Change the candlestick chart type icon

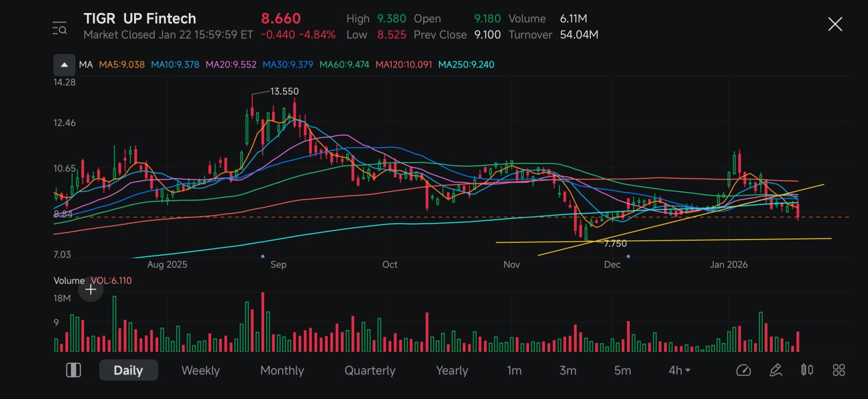[807, 370]
